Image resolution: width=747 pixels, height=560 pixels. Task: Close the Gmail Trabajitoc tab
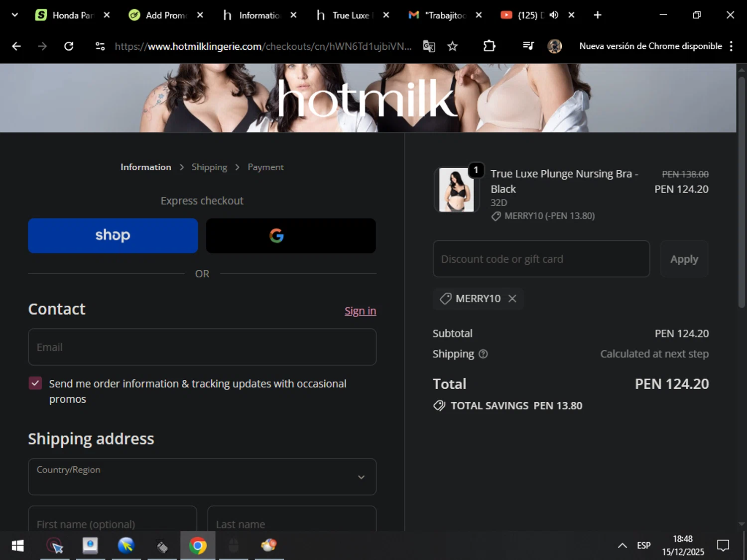coord(479,15)
